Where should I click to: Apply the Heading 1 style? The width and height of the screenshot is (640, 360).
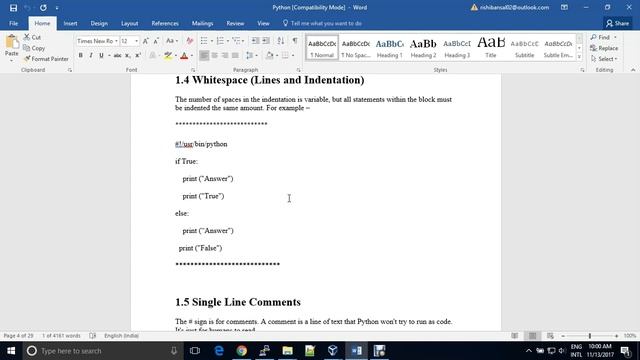pos(389,48)
